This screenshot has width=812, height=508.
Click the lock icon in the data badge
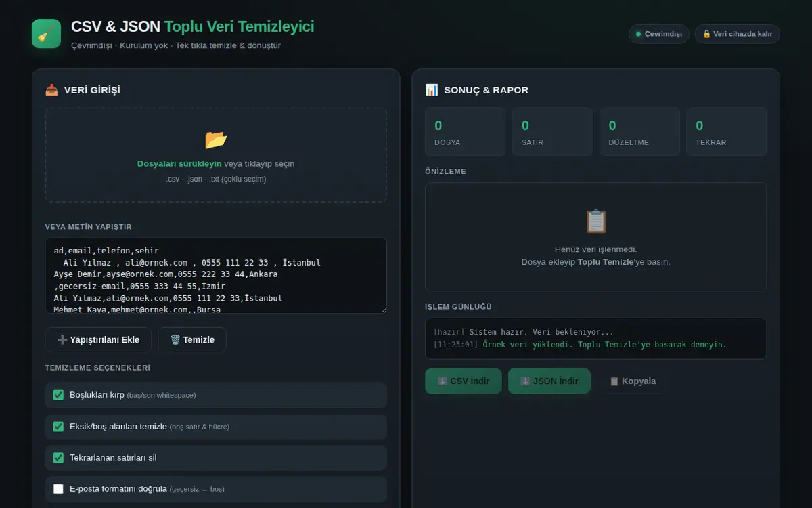[706, 34]
